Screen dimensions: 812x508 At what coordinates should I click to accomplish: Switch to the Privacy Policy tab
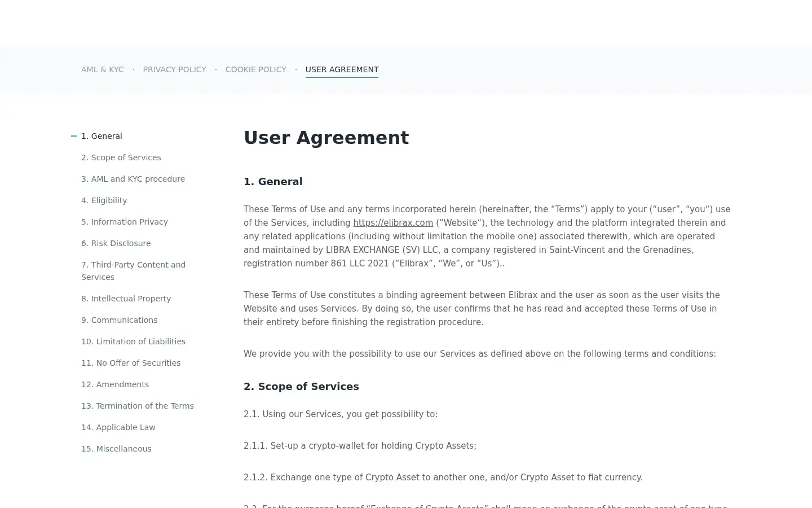coord(174,69)
